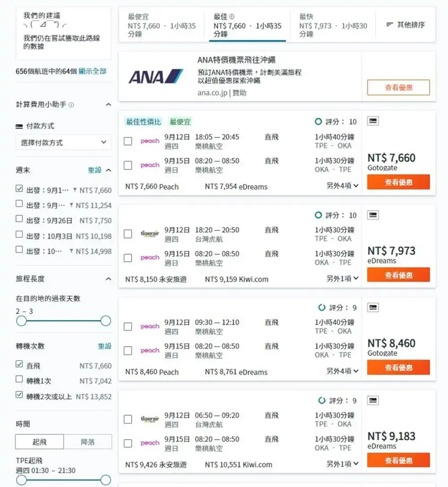Image resolution: width=448 pixels, height=487 pixels.
Task: Check the 出發：9月26日 weekend option
Action: coord(19,219)
